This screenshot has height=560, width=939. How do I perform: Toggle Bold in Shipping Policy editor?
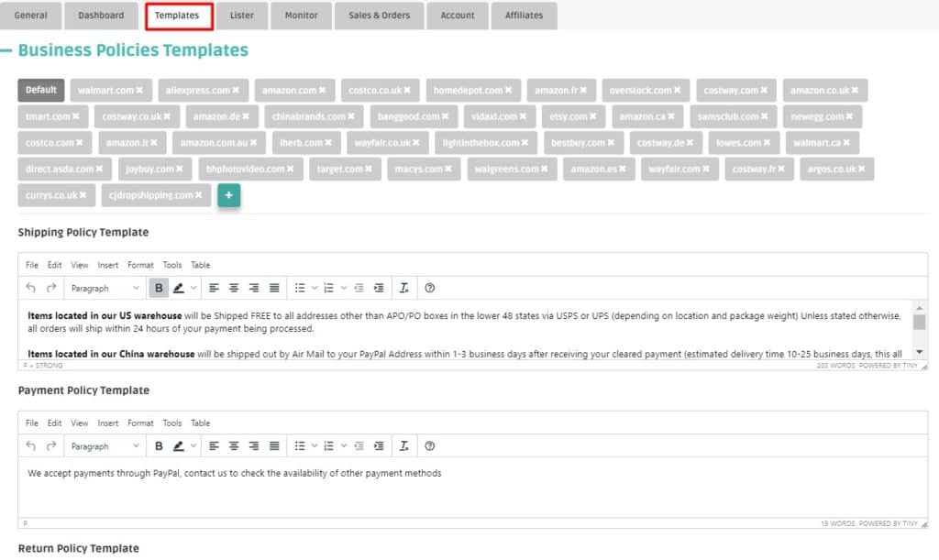(159, 288)
